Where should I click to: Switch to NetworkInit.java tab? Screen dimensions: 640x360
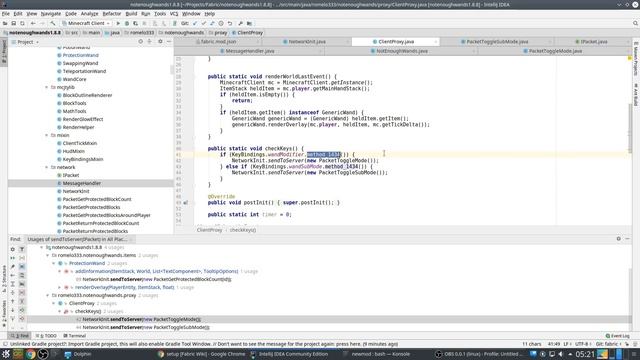[307, 42]
